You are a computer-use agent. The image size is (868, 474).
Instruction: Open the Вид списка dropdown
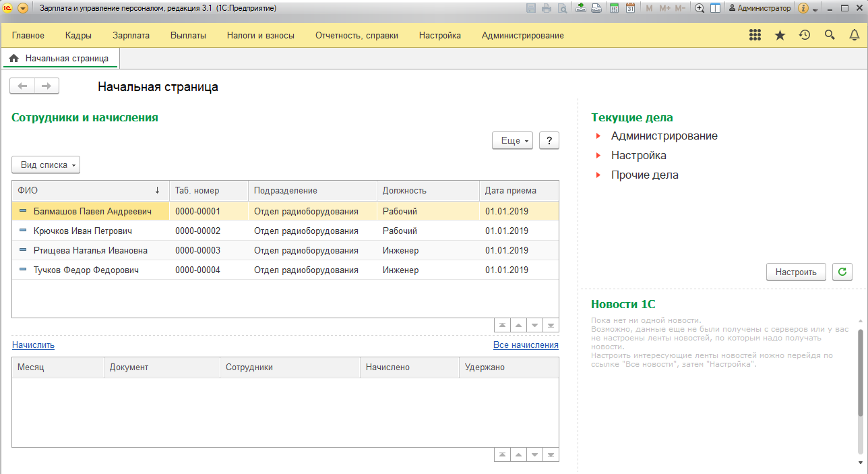tap(46, 165)
